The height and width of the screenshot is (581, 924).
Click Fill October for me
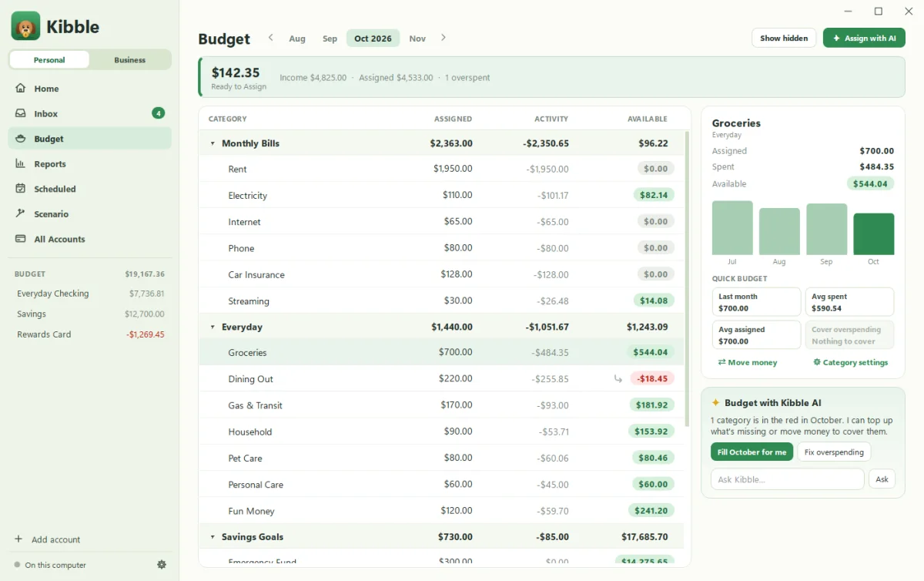(x=752, y=452)
